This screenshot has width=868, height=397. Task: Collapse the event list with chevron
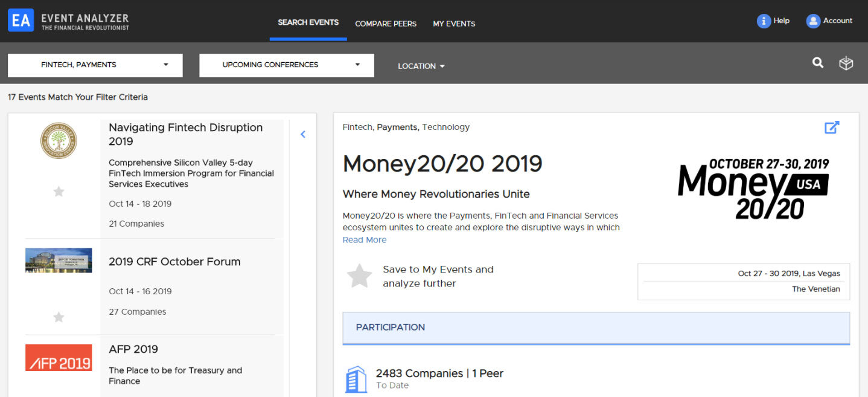(303, 135)
